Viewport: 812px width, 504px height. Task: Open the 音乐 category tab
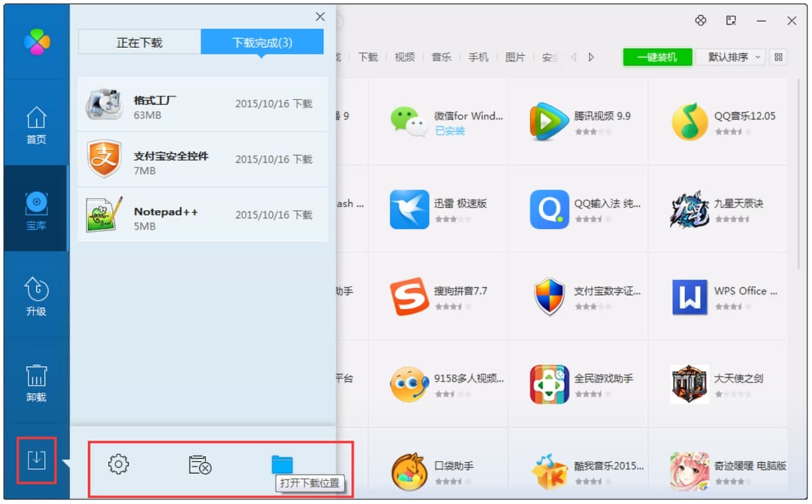point(442,57)
